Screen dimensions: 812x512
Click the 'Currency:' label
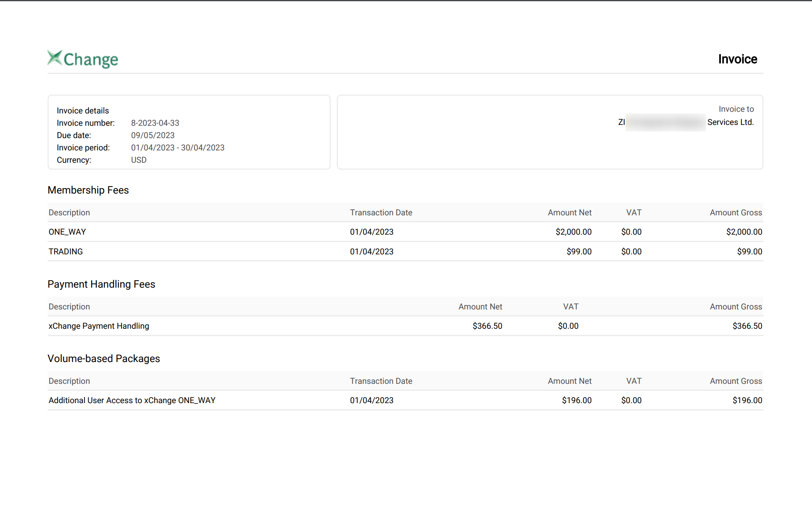click(74, 160)
